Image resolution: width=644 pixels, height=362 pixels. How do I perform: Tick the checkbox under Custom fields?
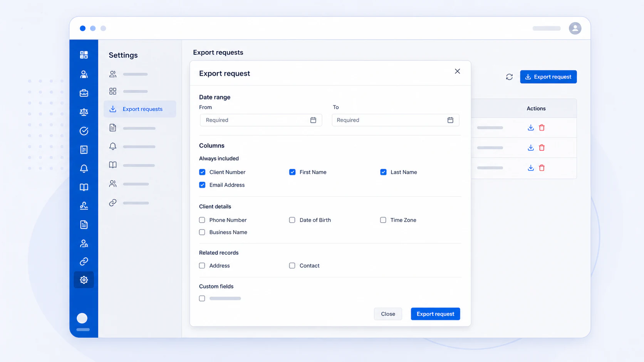coord(202,299)
